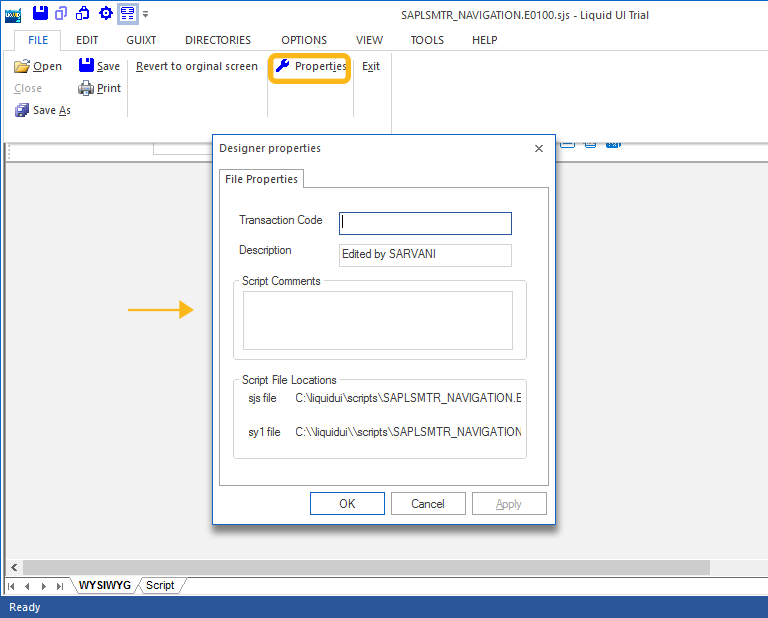Click the Open folder icon in ribbon

(22, 67)
